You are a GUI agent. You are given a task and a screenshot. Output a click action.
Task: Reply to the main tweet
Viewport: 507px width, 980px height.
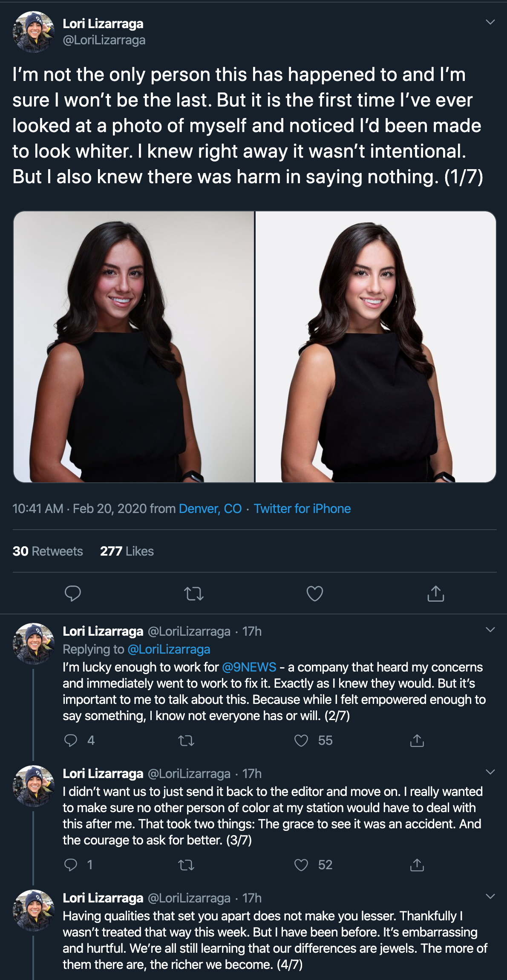pyautogui.click(x=73, y=593)
